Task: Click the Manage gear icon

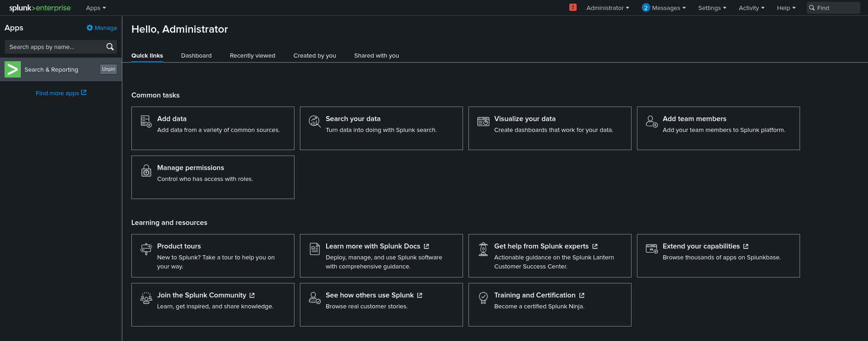Action: point(90,28)
